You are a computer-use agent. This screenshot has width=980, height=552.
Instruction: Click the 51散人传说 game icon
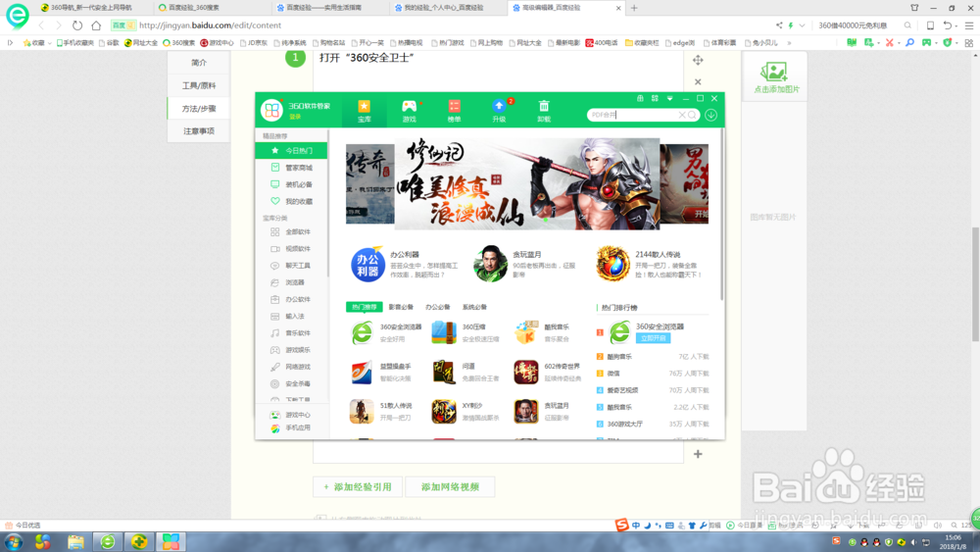coord(362,412)
